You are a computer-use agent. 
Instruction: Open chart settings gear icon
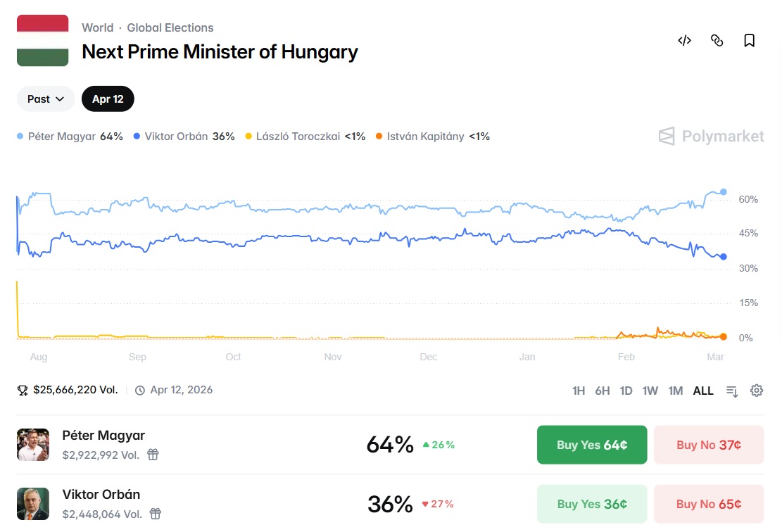coord(757,391)
